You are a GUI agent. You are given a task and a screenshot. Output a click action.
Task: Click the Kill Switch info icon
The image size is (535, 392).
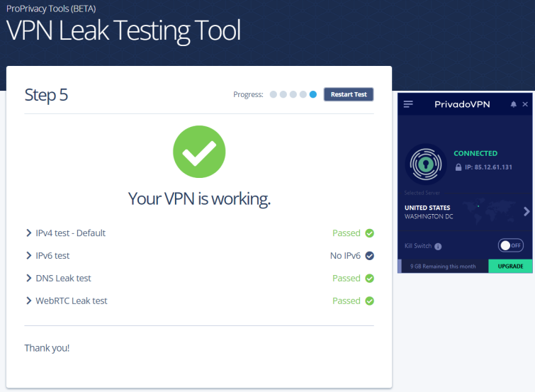438,246
